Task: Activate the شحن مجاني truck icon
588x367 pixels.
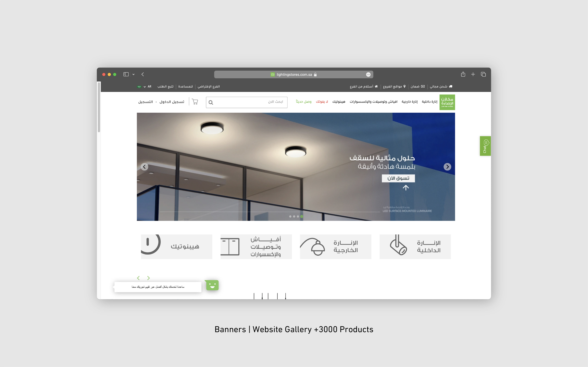Action: point(451,86)
